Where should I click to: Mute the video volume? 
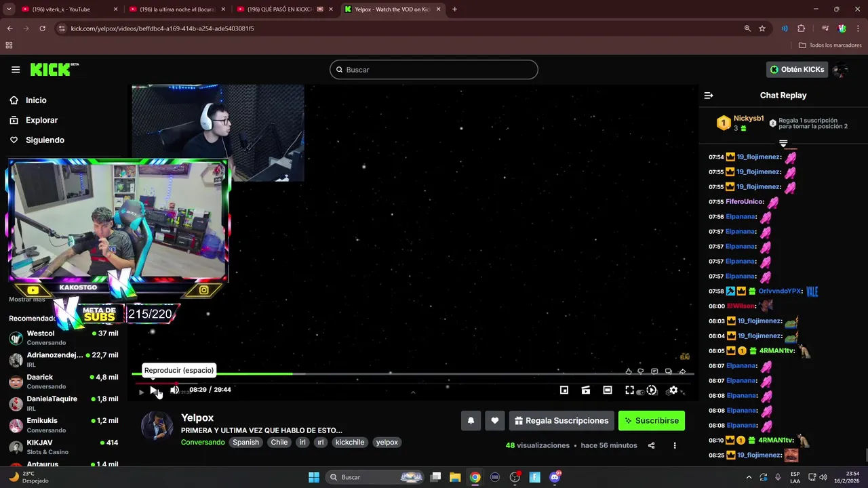click(174, 390)
